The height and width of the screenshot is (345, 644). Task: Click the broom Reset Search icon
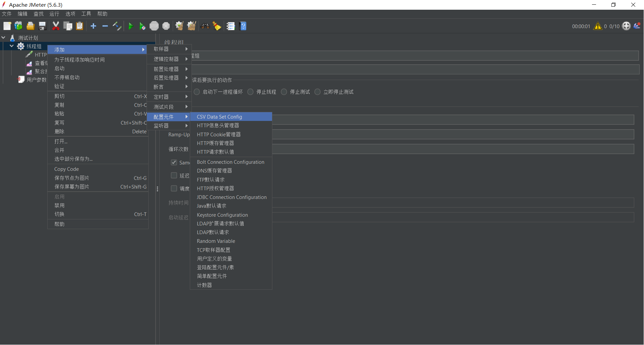[217, 26]
